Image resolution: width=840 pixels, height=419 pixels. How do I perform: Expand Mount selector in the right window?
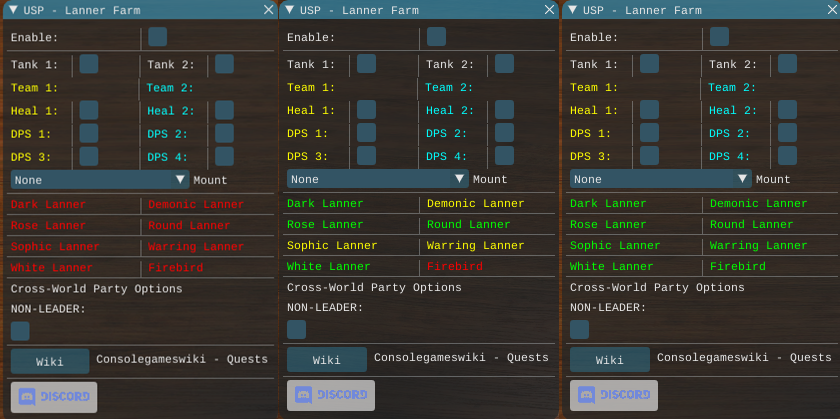(659, 180)
